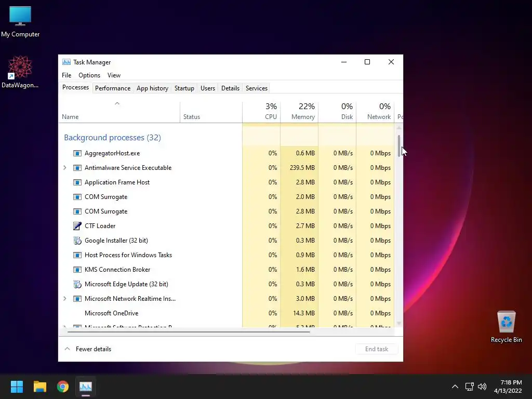This screenshot has height=399, width=532.
Task: Select the Microsoft OneDrive process row
Action: [x=227, y=313]
